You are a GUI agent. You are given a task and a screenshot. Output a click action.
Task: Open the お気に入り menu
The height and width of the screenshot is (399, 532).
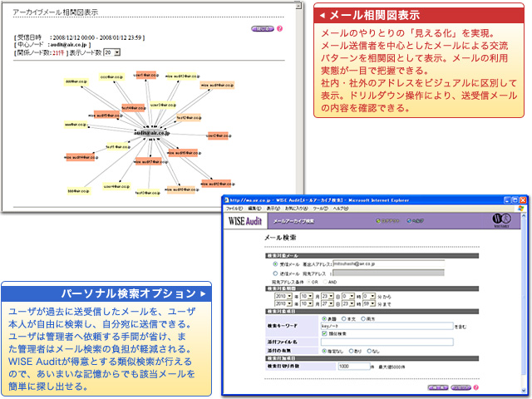297,209
